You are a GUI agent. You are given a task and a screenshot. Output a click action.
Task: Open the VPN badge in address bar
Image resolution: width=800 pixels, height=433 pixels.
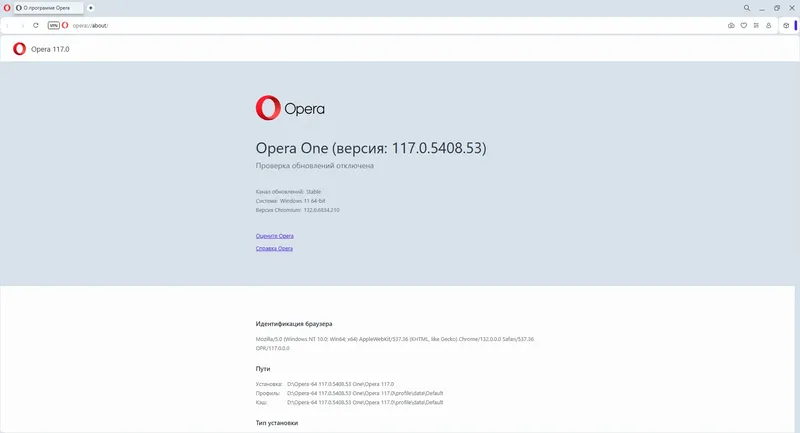[x=54, y=26]
